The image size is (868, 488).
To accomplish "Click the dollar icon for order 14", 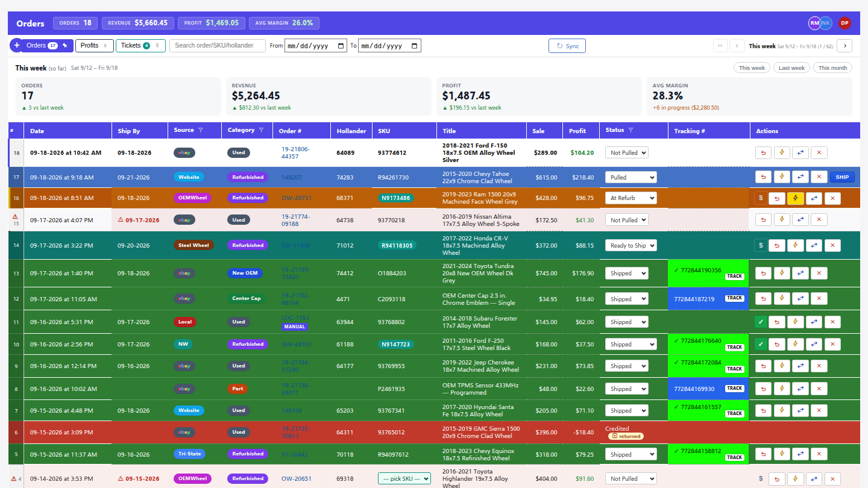I will pyautogui.click(x=761, y=245).
